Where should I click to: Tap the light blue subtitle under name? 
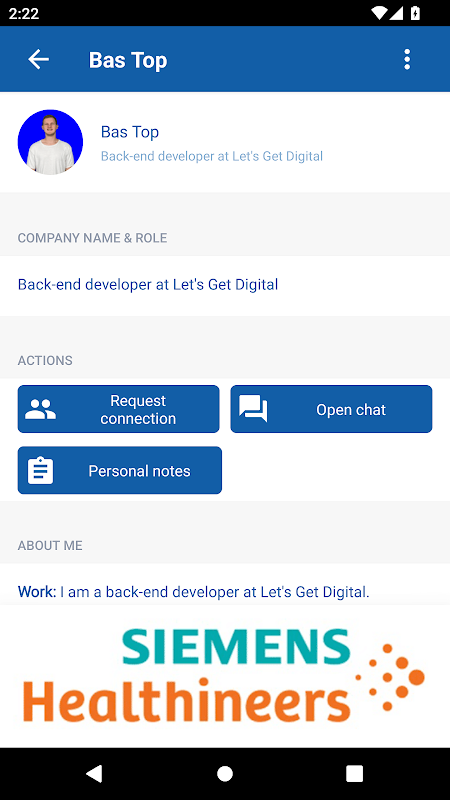tap(212, 156)
